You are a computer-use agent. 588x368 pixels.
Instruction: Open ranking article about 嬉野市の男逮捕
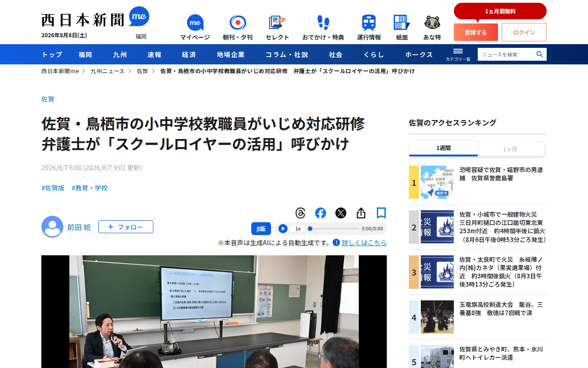[501, 174]
